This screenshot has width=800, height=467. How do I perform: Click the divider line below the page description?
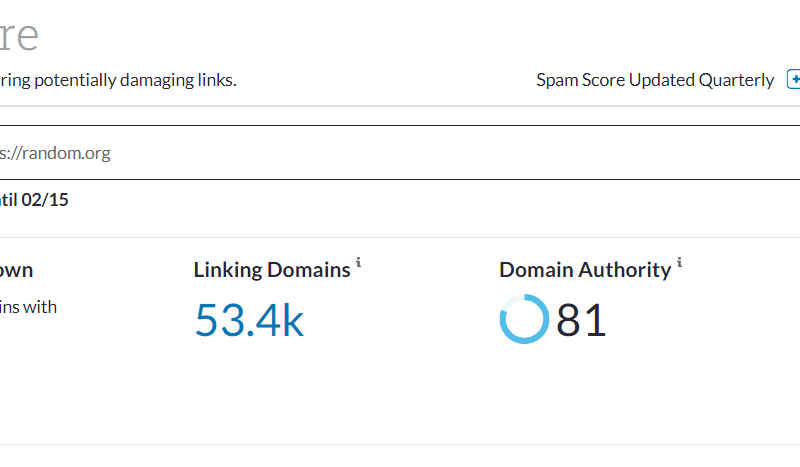(x=400, y=106)
